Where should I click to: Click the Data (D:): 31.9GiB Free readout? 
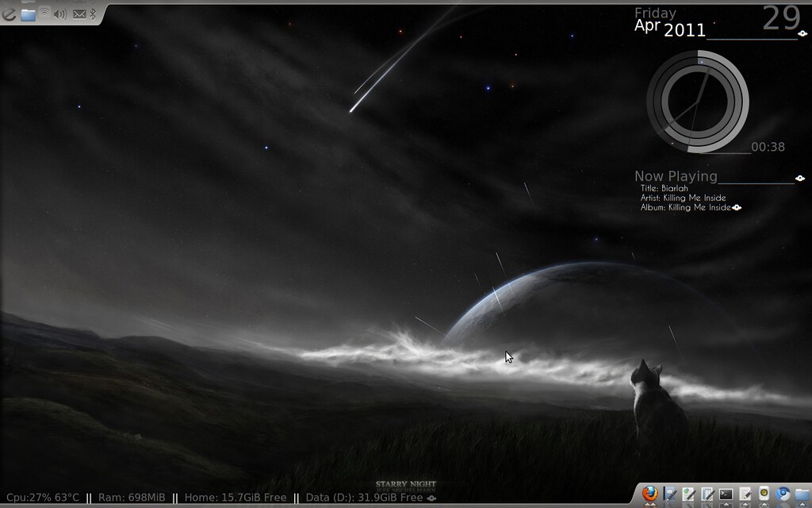point(364,498)
